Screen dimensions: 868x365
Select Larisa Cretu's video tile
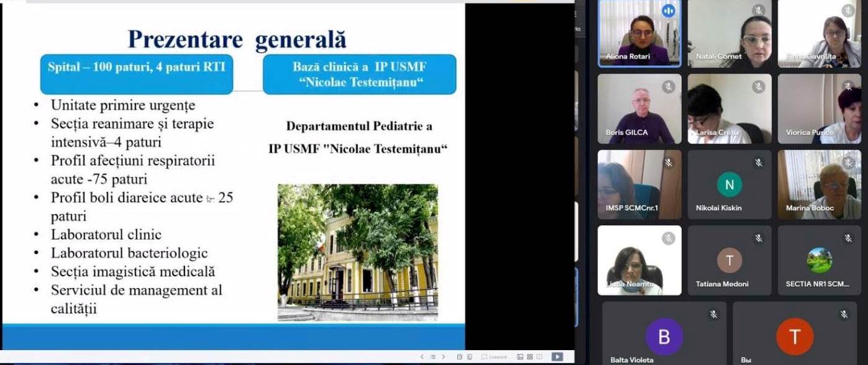click(x=729, y=109)
